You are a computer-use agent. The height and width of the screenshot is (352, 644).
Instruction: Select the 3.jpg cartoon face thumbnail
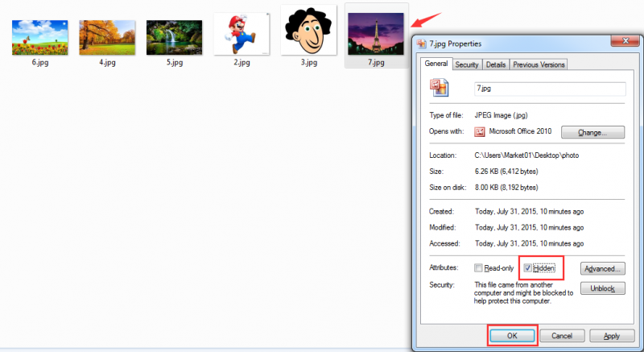click(308, 30)
